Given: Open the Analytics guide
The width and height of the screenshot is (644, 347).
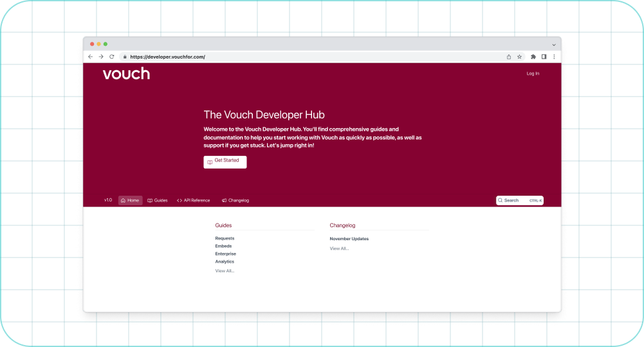Looking at the screenshot, I should (x=225, y=262).
